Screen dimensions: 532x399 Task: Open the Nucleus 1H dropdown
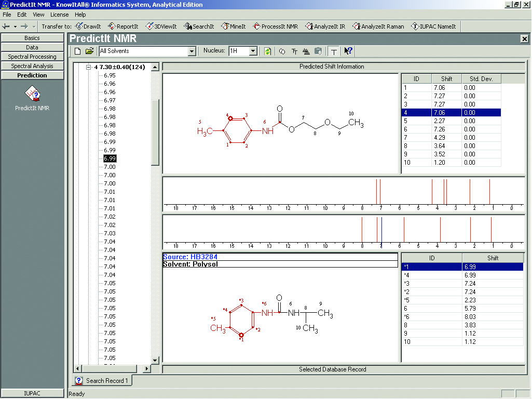[253, 51]
